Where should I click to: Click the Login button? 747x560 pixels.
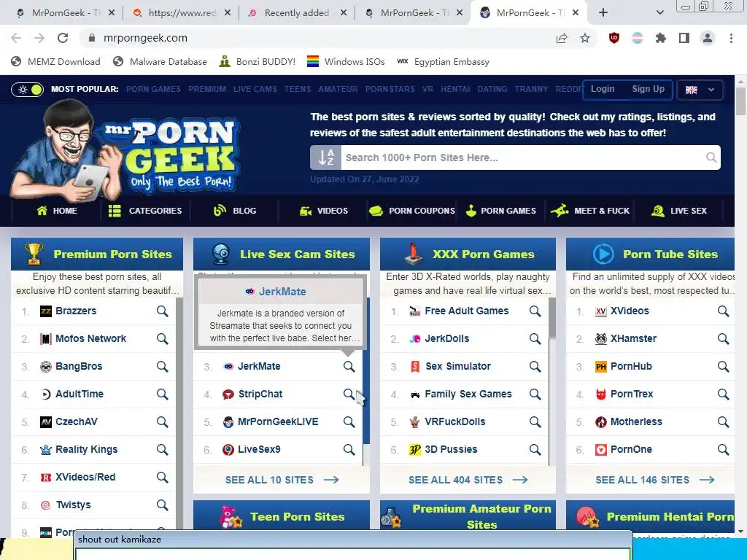click(x=603, y=89)
